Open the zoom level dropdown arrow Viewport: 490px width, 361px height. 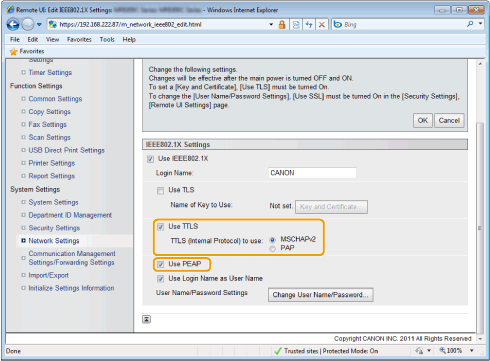click(472, 351)
